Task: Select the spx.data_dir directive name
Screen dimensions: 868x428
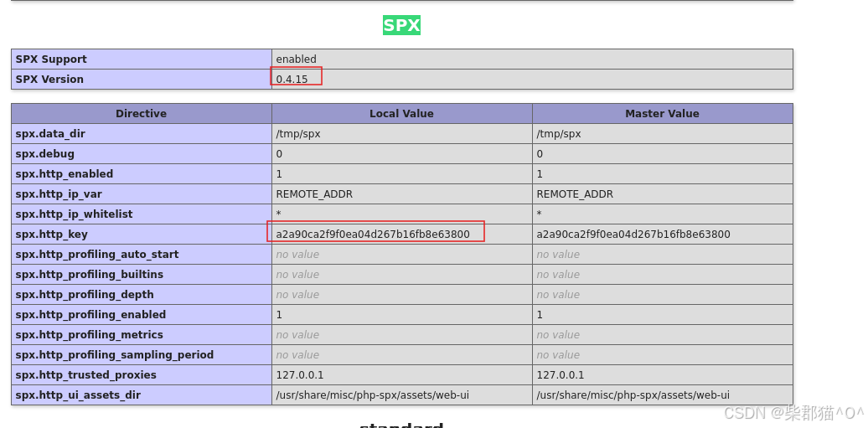Action: [x=50, y=134]
